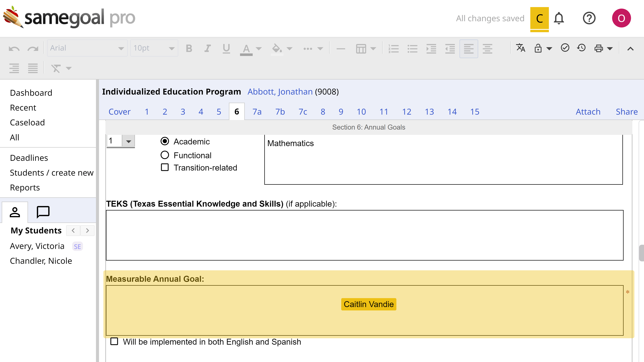This screenshot has height=362, width=644.
Task: Align text right
Action: coord(14,68)
